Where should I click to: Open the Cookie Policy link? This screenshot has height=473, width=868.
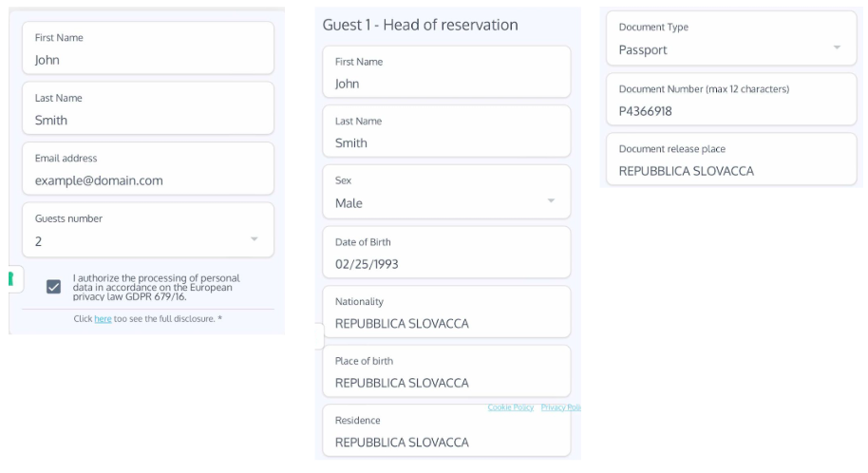511,407
